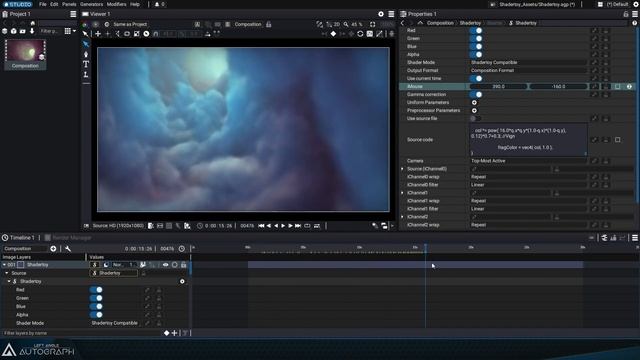
Task: Open the Edit menu
Action: tap(54, 4)
